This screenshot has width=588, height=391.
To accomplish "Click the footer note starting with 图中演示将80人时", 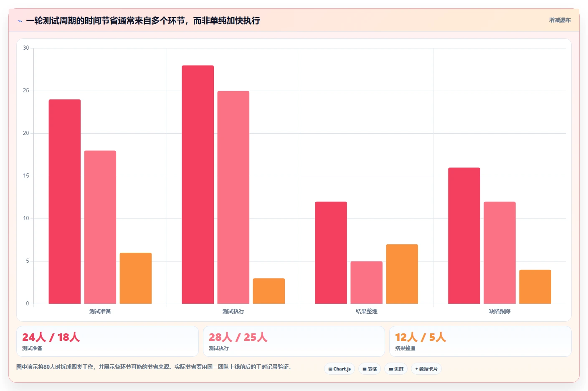I will click(x=154, y=367).
